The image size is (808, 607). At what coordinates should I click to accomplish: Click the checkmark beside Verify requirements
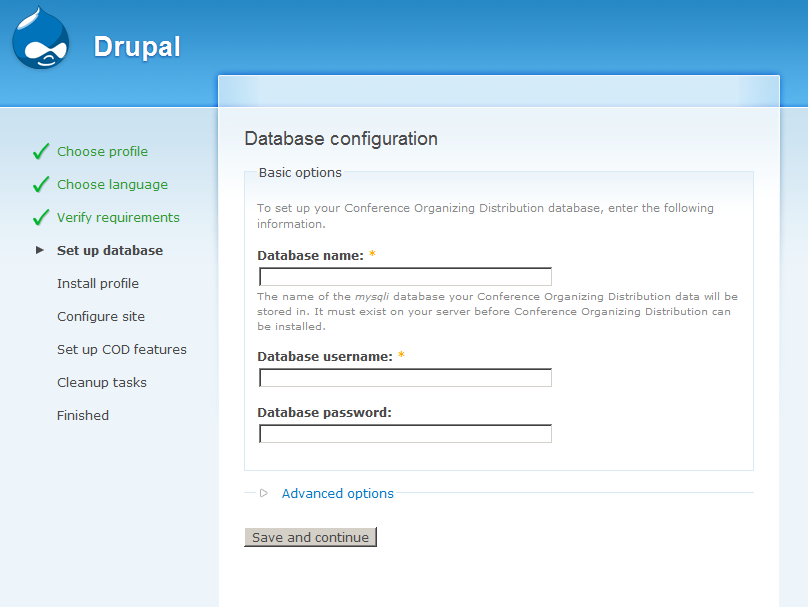pyautogui.click(x=41, y=217)
